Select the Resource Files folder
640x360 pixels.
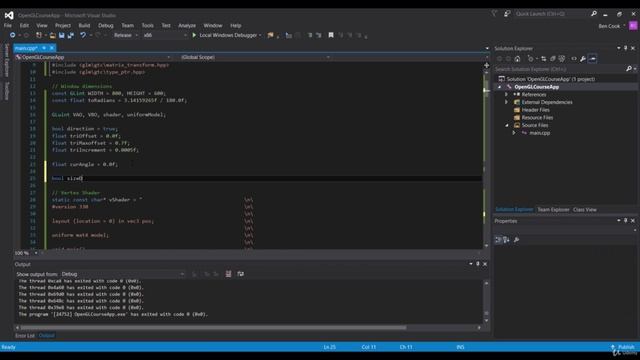537,118
